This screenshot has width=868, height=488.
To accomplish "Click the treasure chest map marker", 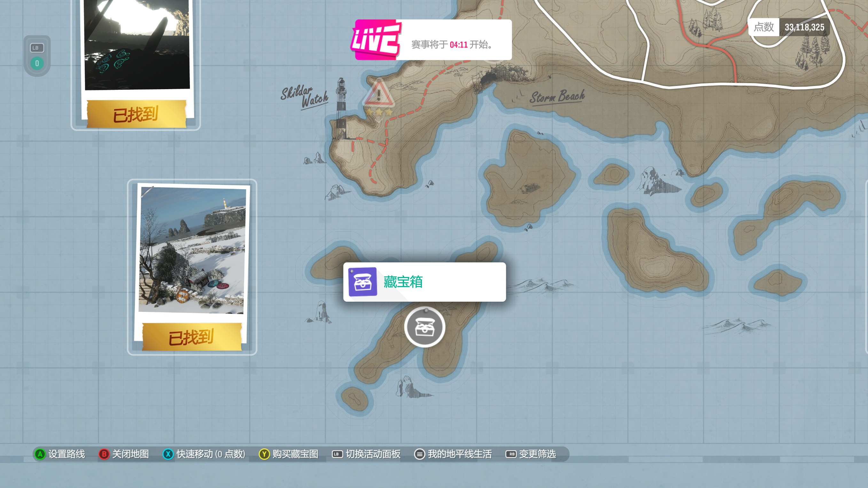I will pos(425,327).
